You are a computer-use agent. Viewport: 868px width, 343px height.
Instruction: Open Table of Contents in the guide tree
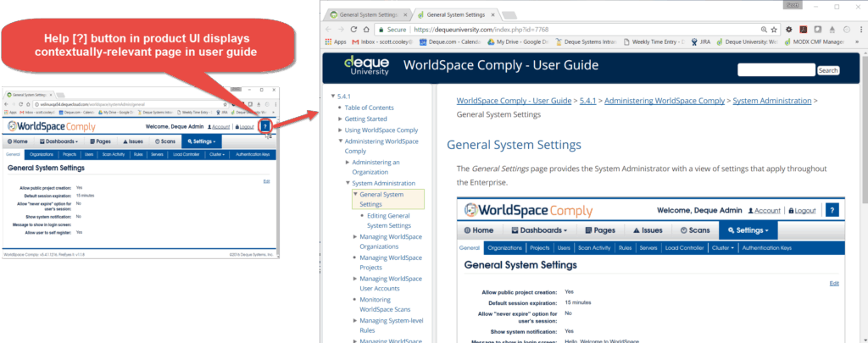[x=370, y=108]
